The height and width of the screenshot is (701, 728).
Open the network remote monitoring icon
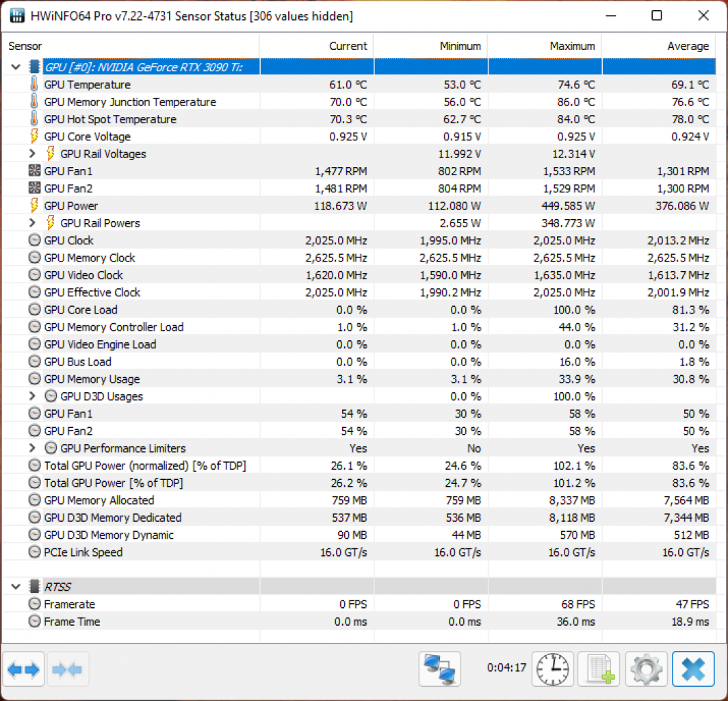click(439, 669)
